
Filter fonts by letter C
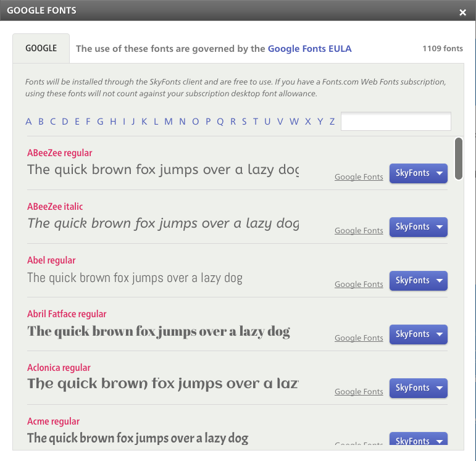(x=53, y=122)
